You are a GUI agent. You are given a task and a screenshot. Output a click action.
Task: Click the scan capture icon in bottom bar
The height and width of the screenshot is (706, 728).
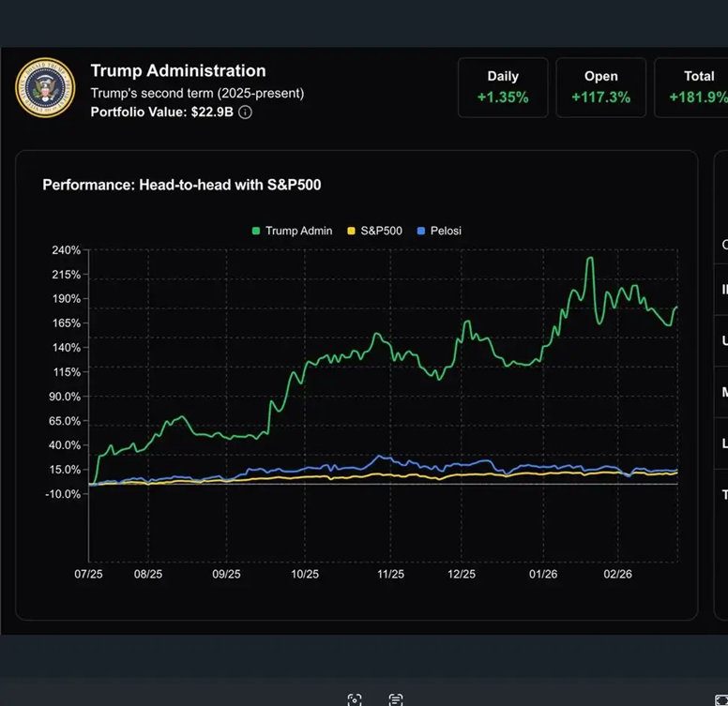click(354, 699)
